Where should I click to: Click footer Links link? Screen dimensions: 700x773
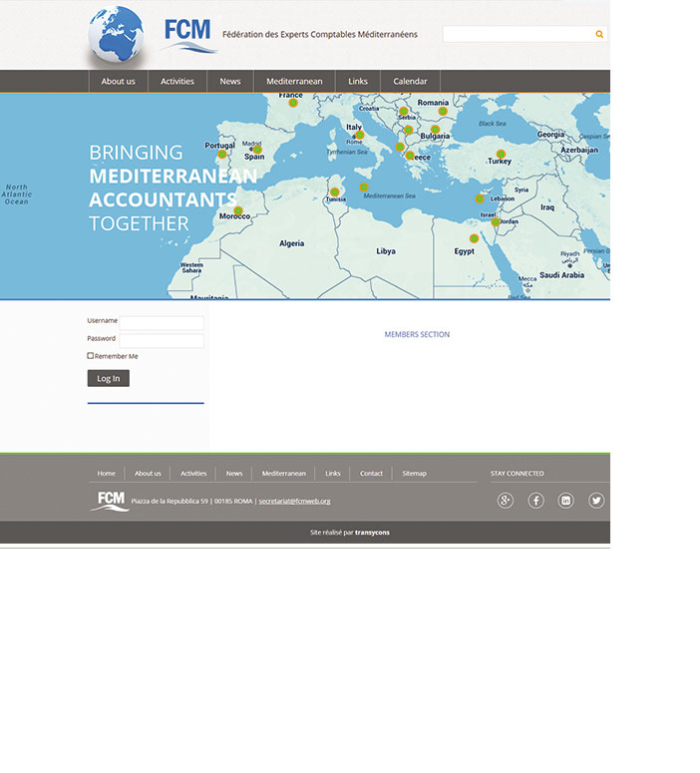coord(333,473)
